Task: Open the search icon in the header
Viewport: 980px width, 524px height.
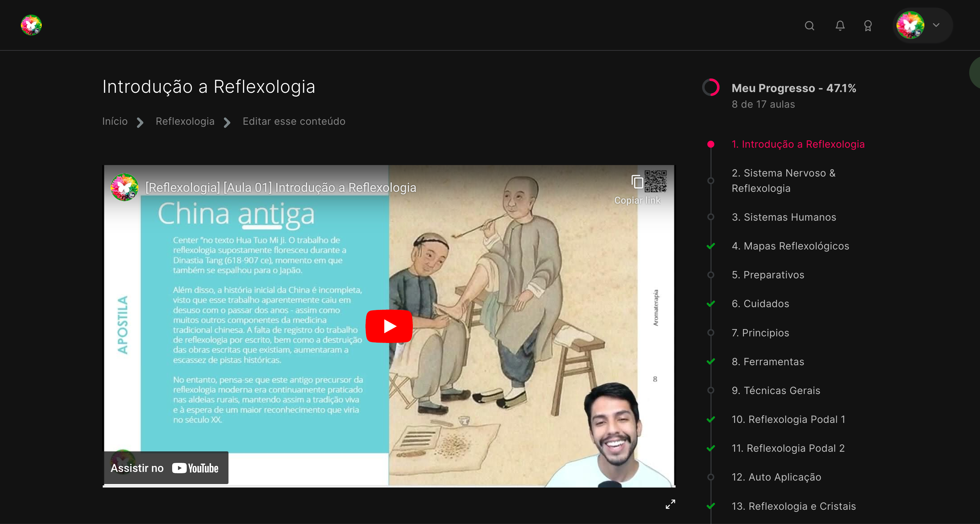Action: [810, 25]
